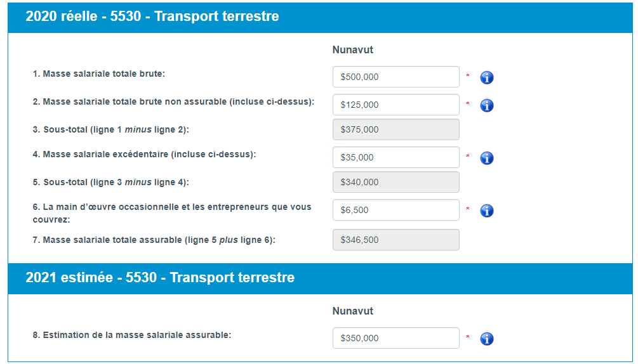This screenshot has height=364, width=638.
Task: Click the $500,000 gross payroll input
Action: tap(395, 77)
